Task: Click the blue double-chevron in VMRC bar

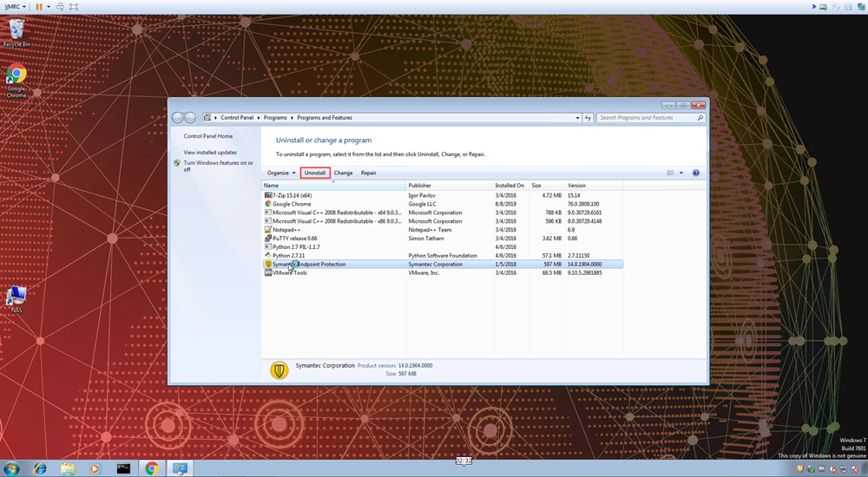Action: pos(814,7)
